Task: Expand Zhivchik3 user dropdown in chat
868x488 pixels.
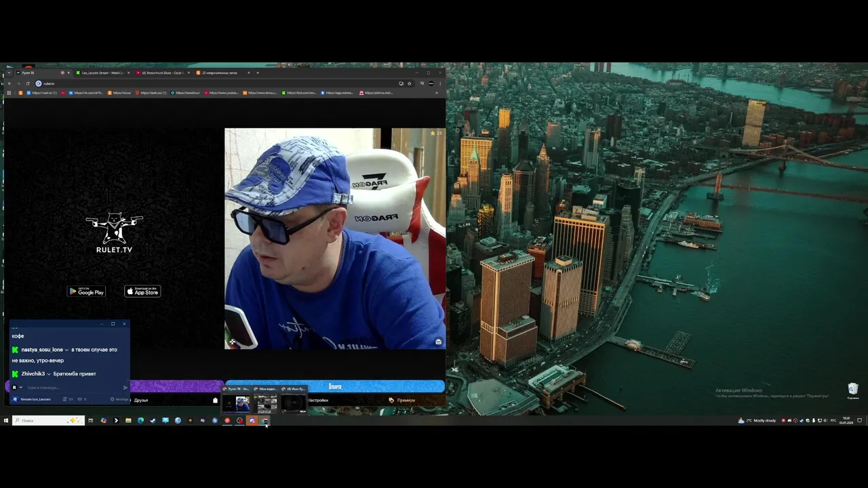Action: pyautogui.click(x=49, y=374)
